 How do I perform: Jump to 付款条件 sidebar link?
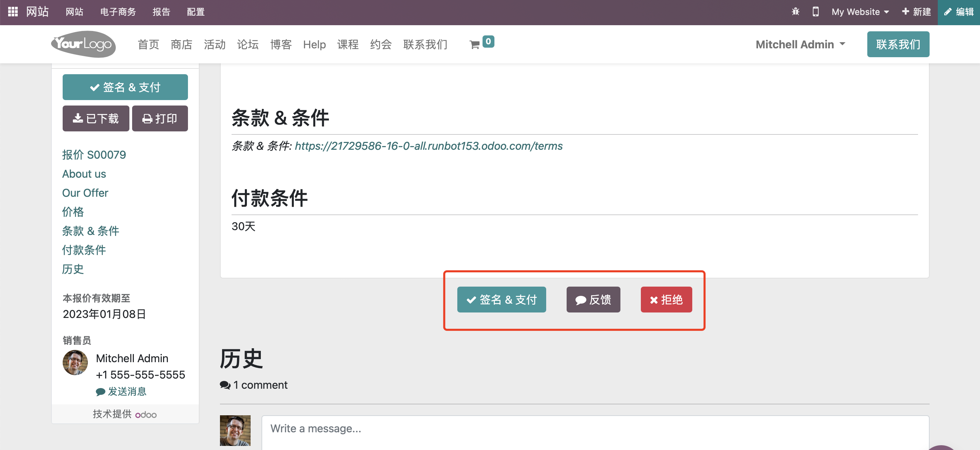coord(84,250)
